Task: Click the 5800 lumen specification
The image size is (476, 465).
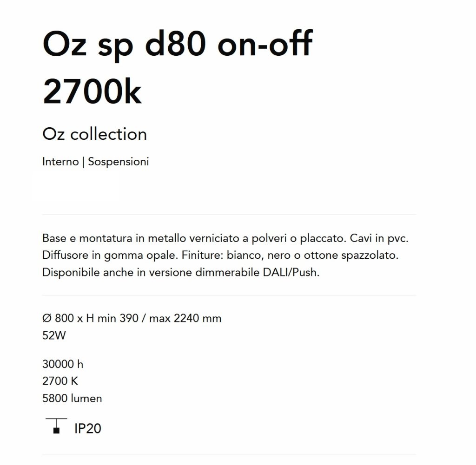Action: tap(72, 398)
